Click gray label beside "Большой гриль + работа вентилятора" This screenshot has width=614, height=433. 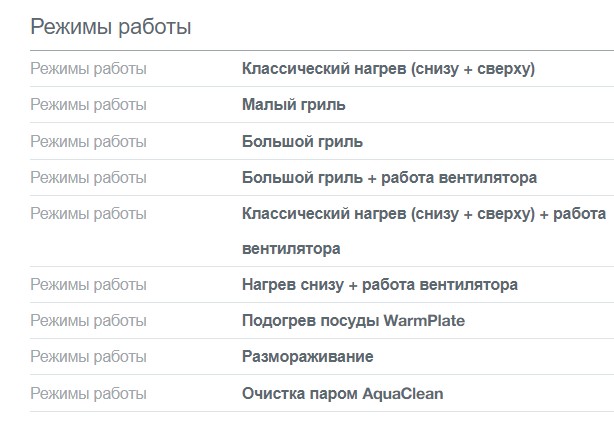pos(88,177)
